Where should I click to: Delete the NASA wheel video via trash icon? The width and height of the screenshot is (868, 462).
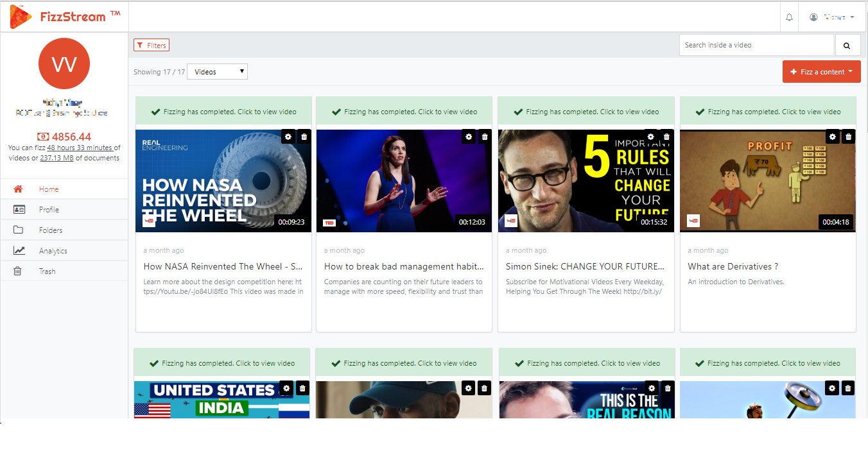(x=304, y=137)
